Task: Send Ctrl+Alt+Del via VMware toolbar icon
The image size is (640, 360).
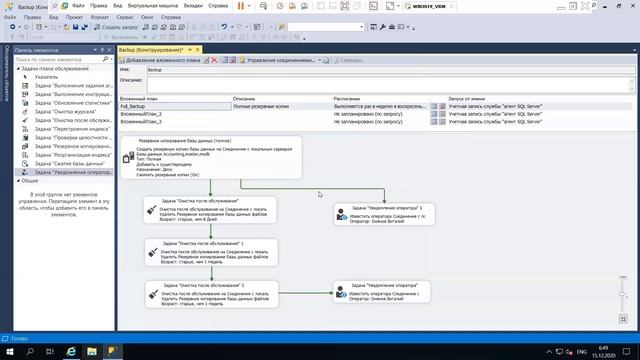Action: (264, 6)
